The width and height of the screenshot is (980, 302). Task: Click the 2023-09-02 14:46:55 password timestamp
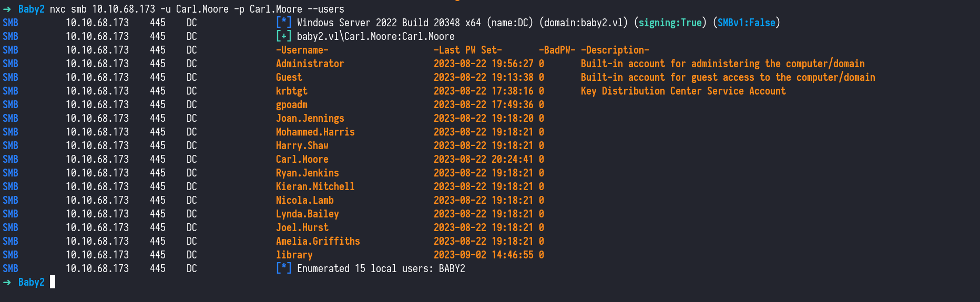coord(483,255)
